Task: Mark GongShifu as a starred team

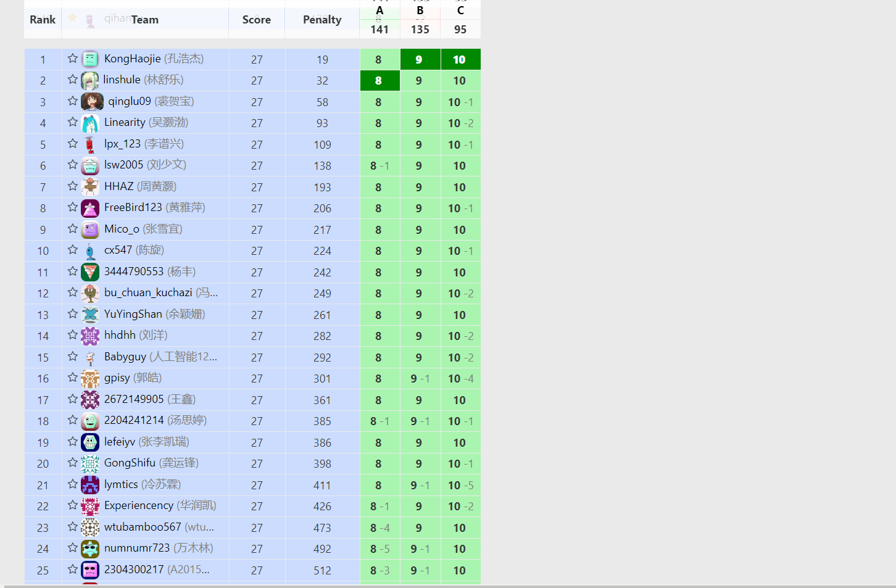Action: click(73, 462)
